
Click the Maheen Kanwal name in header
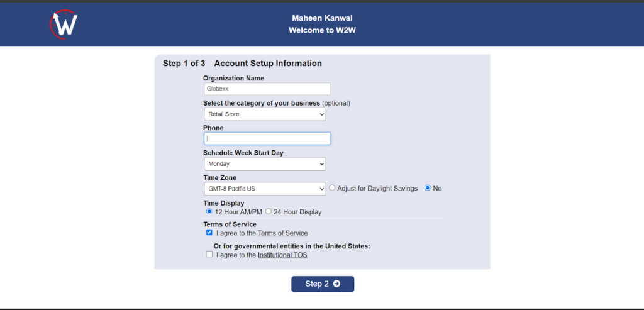click(x=323, y=18)
